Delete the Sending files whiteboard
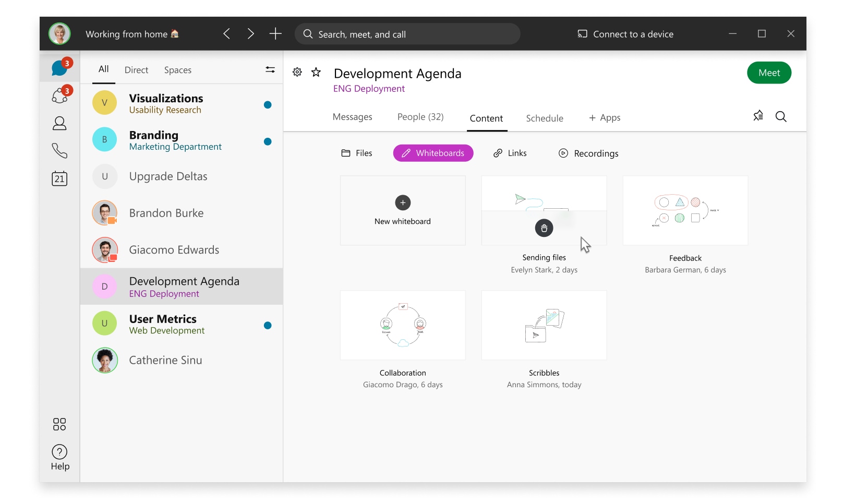 click(x=544, y=228)
